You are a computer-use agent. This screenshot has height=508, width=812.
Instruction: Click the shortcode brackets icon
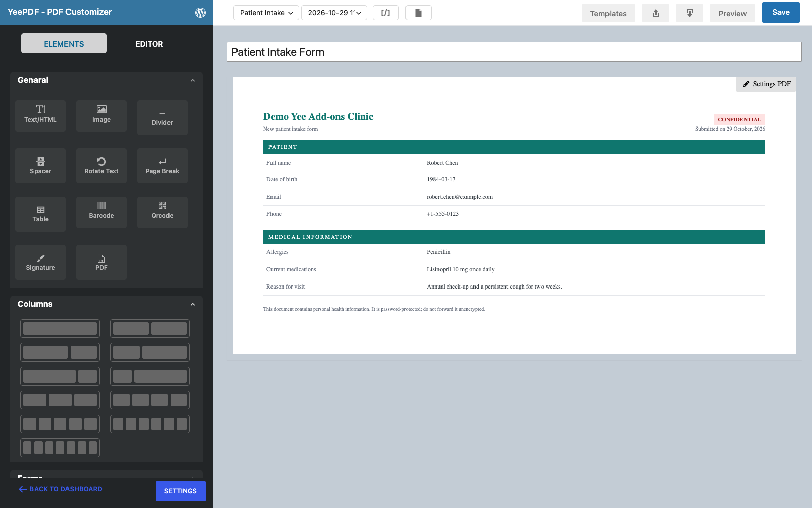[386, 13]
